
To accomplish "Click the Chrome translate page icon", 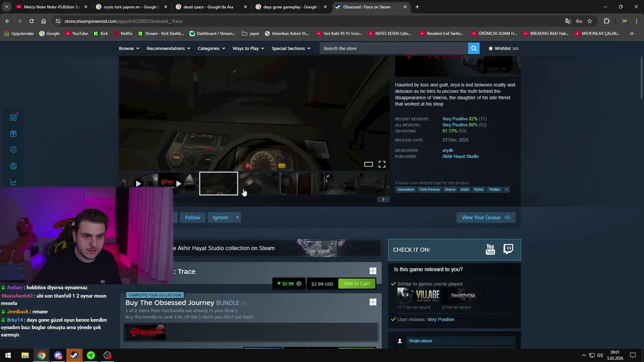I will [568, 21].
